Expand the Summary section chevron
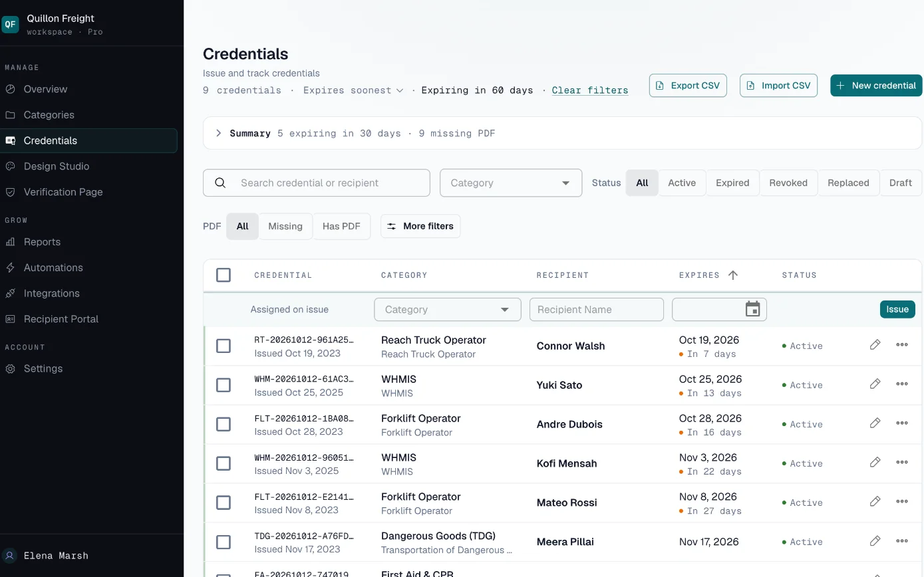924x577 pixels. pos(218,134)
